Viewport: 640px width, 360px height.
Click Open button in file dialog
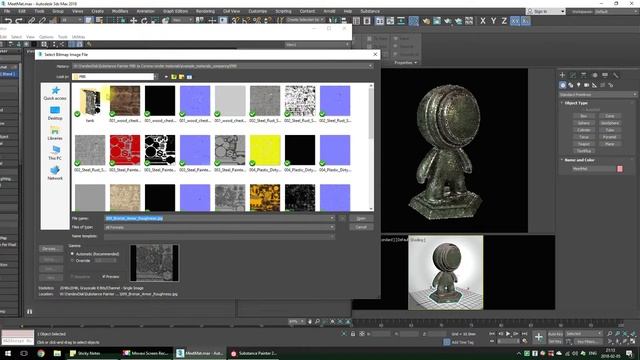tap(361, 218)
